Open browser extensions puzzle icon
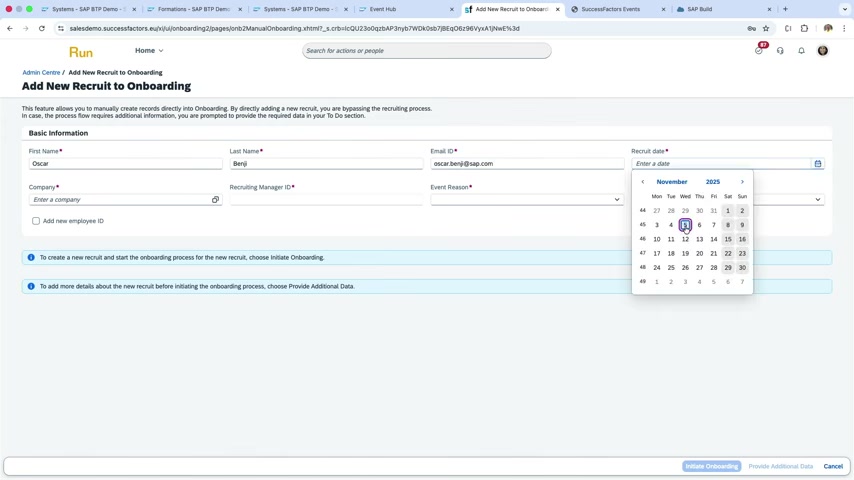The height and width of the screenshot is (480, 854). click(x=804, y=28)
